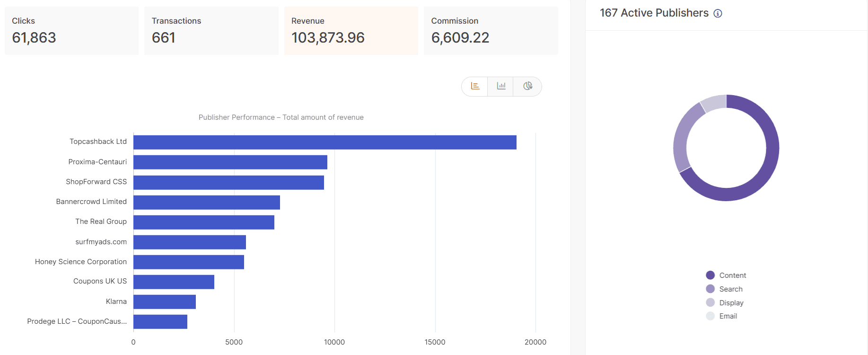Screen dimensions: 868x355
Task: Click the 167 Active Publishers heading
Action: [x=654, y=13]
